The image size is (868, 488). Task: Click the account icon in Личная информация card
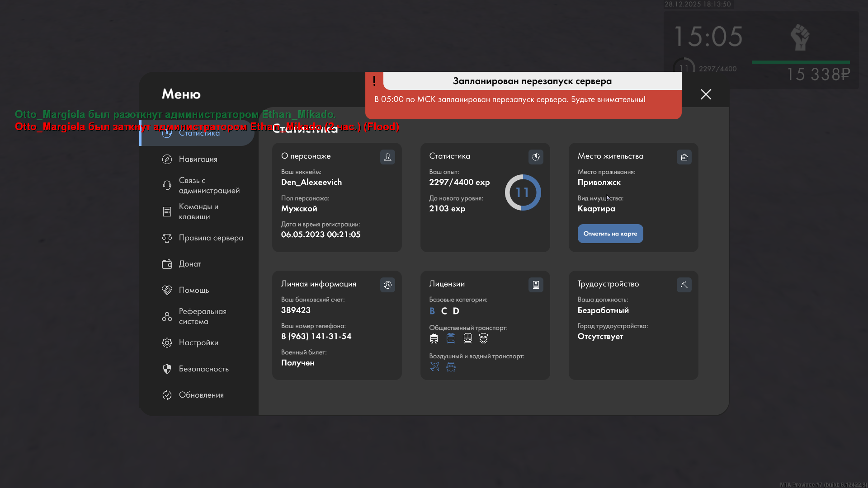387,285
